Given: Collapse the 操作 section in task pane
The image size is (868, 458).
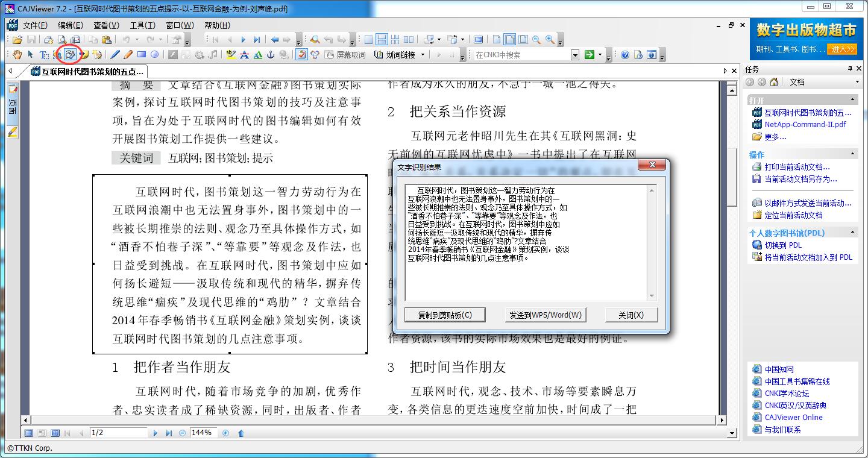Looking at the screenshot, I should [x=854, y=154].
